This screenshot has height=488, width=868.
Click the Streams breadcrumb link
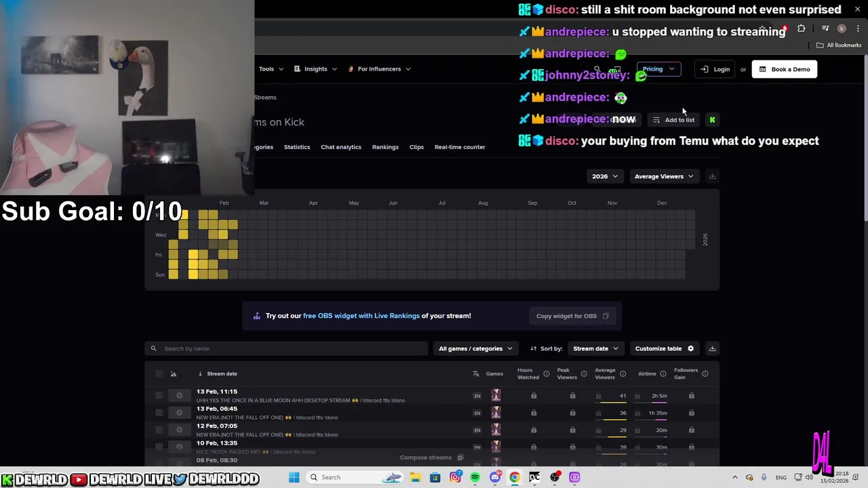click(x=265, y=98)
